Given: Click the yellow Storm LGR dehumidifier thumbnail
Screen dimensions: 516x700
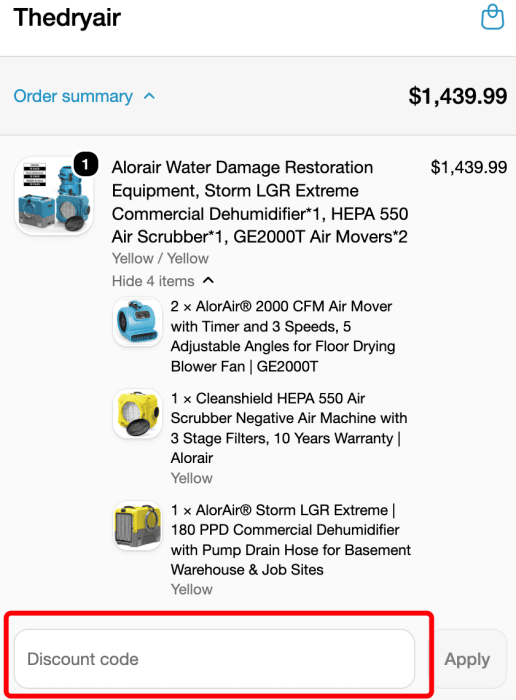Looking at the screenshot, I should pyautogui.click(x=137, y=525).
